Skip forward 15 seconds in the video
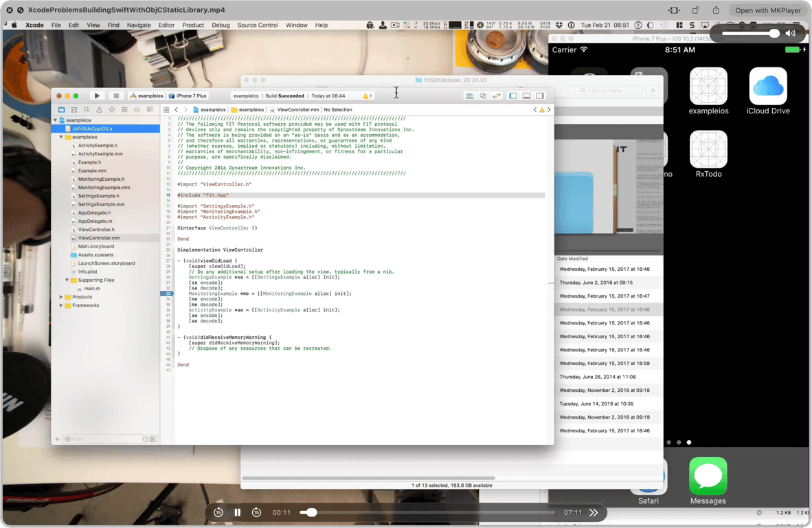The width and height of the screenshot is (812, 528). [256, 512]
